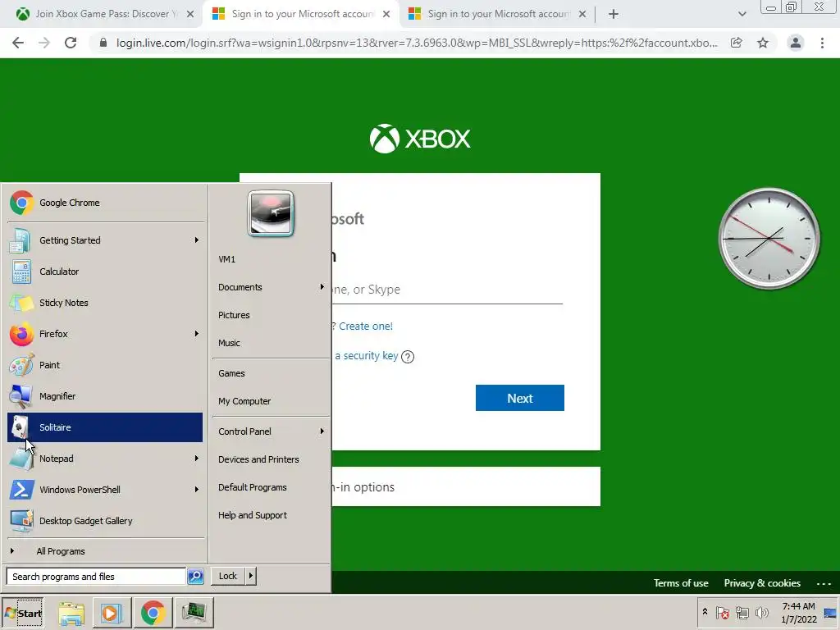Close the Join Xbox Game Pass tab
The height and width of the screenshot is (630, 840).
click(x=190, y=15)
